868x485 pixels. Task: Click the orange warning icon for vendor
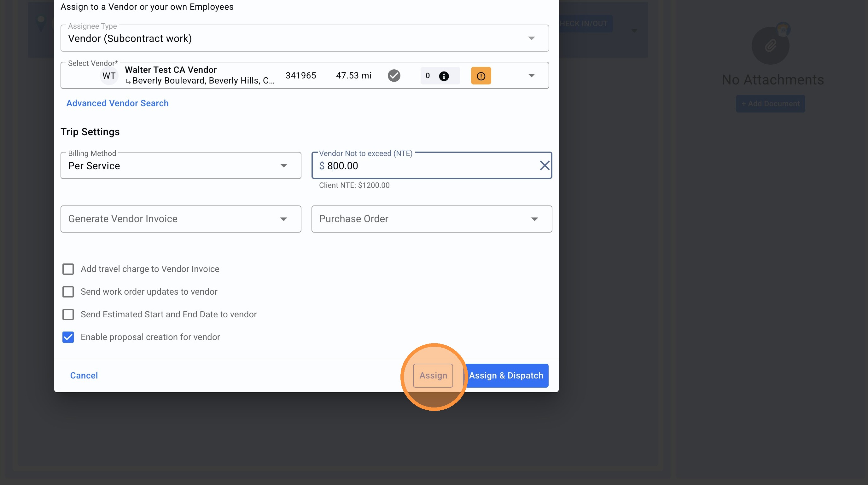coord(481,76)
